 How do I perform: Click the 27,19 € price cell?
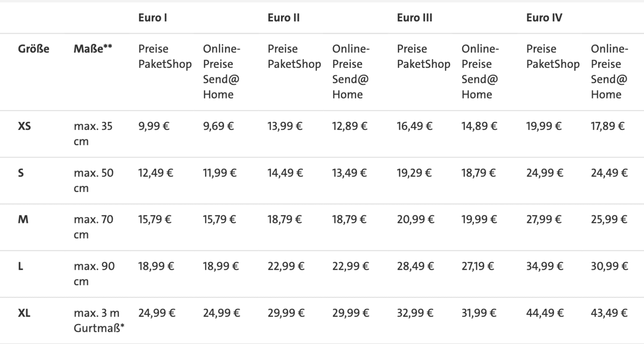tap(478, 266)
